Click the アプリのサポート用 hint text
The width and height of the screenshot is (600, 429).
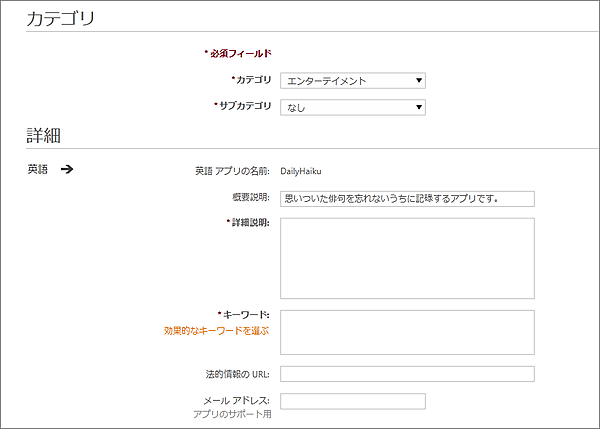click(234, 413)
